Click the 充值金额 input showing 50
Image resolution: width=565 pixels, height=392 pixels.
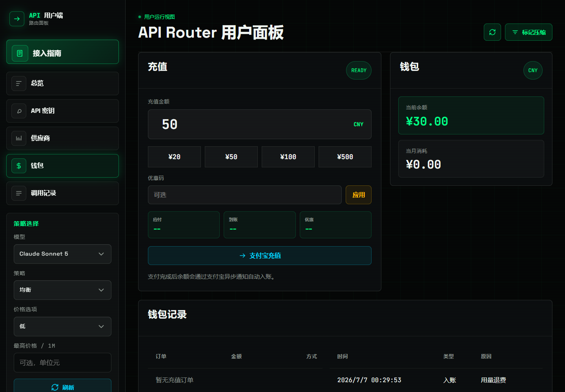[x=260, y=124]
